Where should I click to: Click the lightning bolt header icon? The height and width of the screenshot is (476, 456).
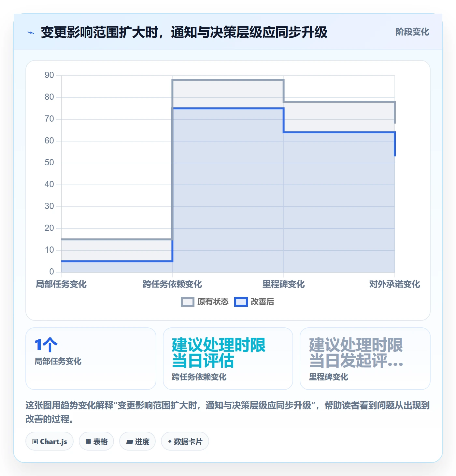(31, 33)
